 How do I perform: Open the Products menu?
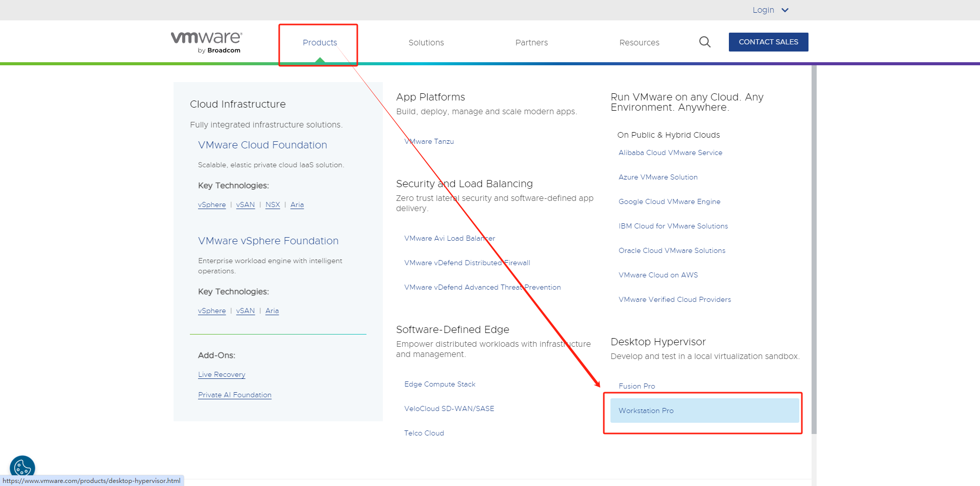click(320, 42)
